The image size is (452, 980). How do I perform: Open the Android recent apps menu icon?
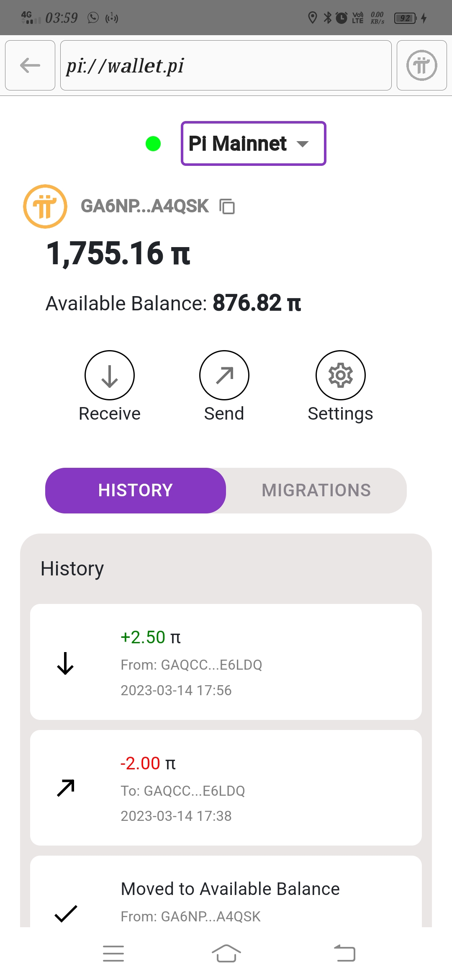(x=113, y=954)
